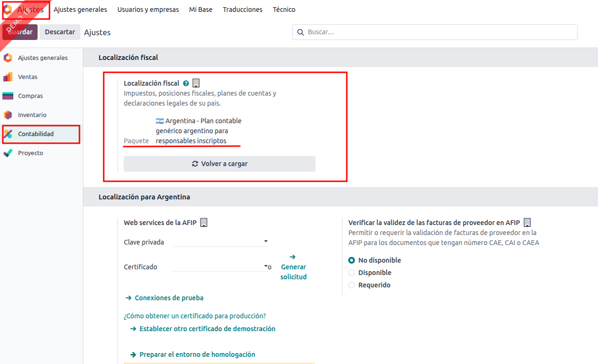This screenshot has height=364, width=598.
Task: Open the Ventas settings icon in sidebar
Action: tap(8, 77)
